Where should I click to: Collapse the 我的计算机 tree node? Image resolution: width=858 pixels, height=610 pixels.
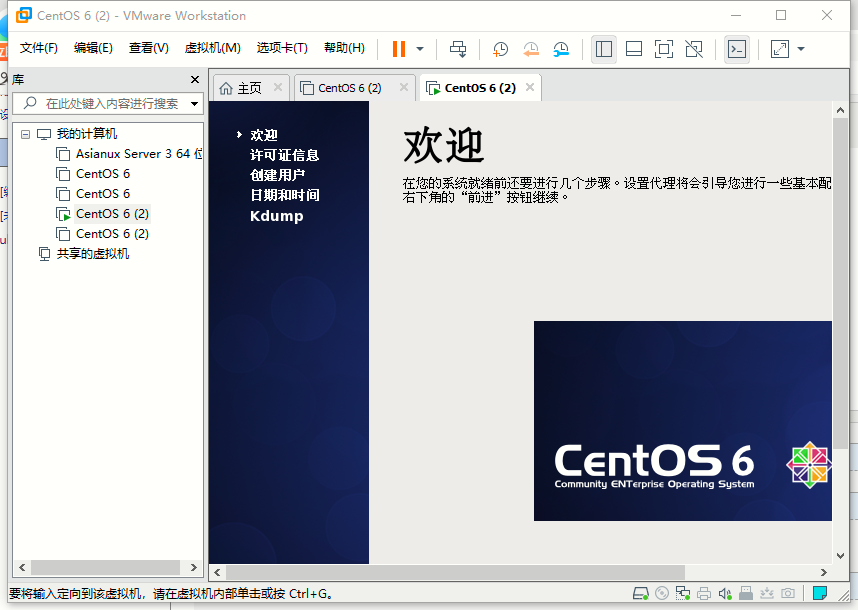(25, 134)
